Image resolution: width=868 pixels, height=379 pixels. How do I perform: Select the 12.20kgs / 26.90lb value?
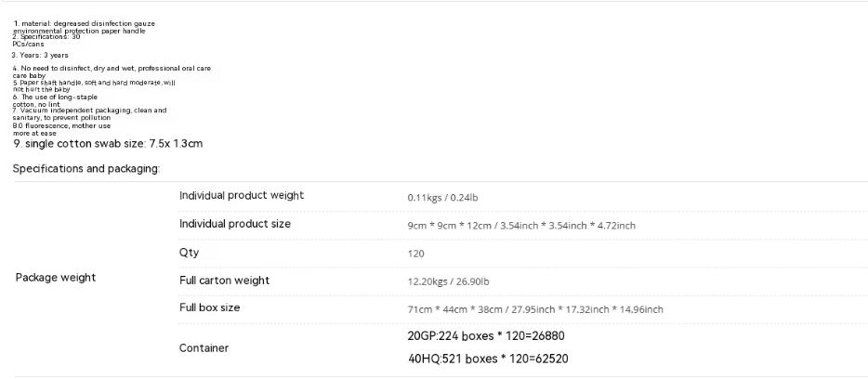448,281
